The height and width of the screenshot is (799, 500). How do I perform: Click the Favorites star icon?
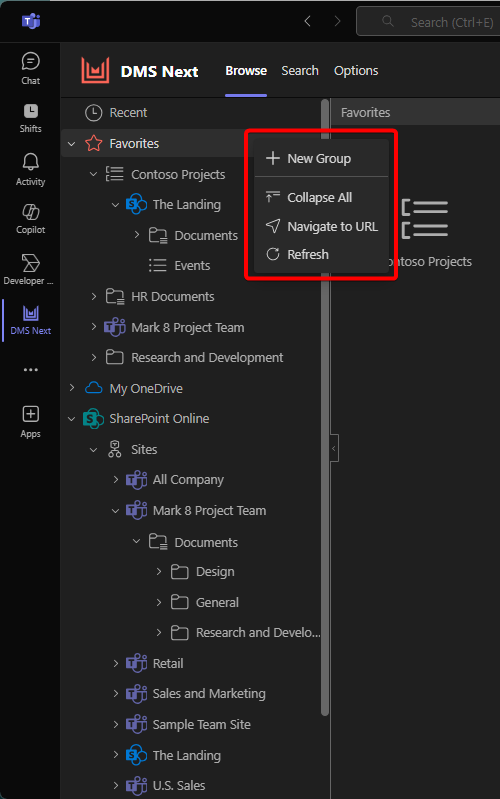tap(93, 143)
